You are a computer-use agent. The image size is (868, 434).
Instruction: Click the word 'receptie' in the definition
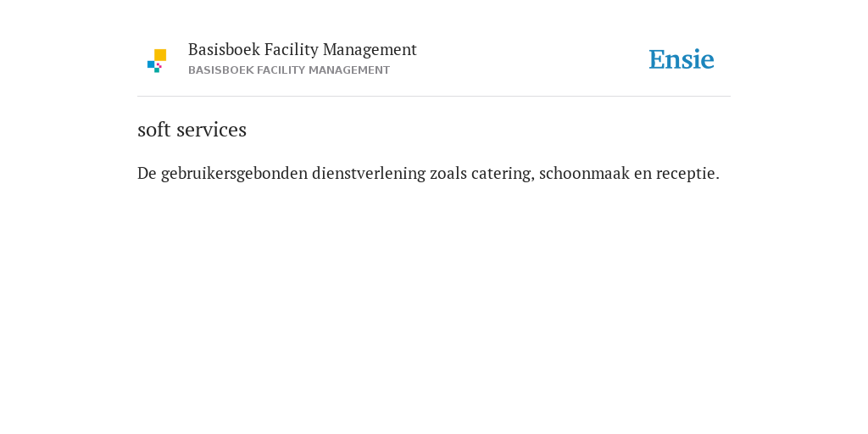[685, 173]
